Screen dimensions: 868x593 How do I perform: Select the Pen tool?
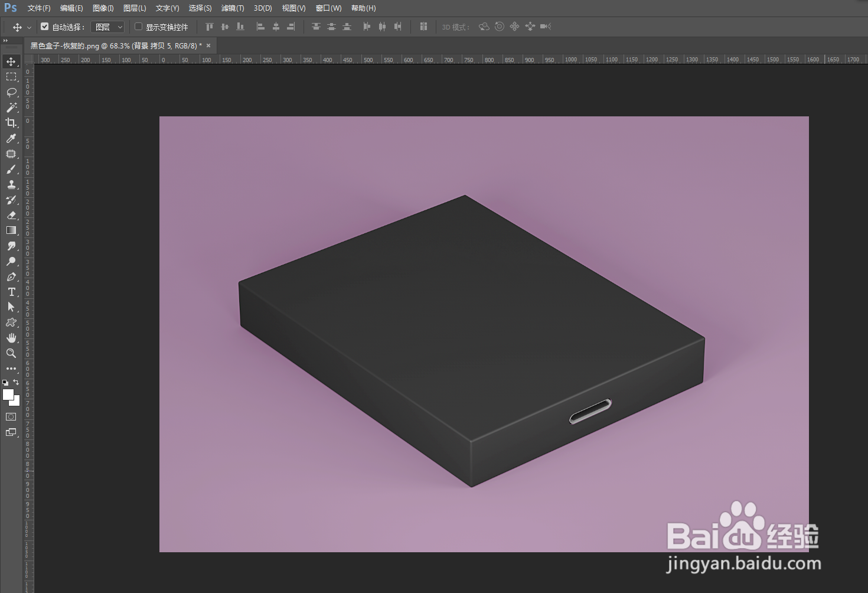tap(11, 276)
